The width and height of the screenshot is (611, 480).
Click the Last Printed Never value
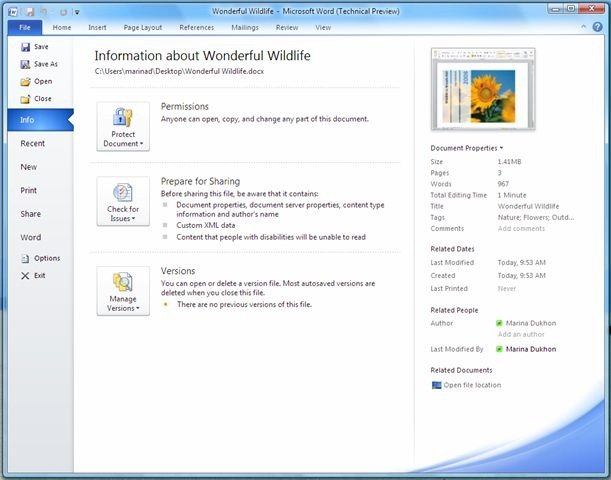[507, 289]
